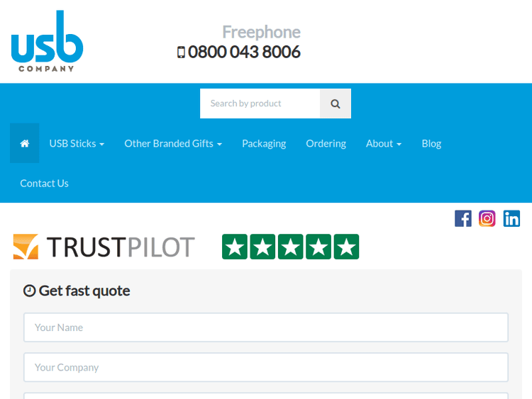Image resolution: width=532 pixels, height=399 pixels.
Task: Click the magnifying glass search button
Action: coord(336,103)
